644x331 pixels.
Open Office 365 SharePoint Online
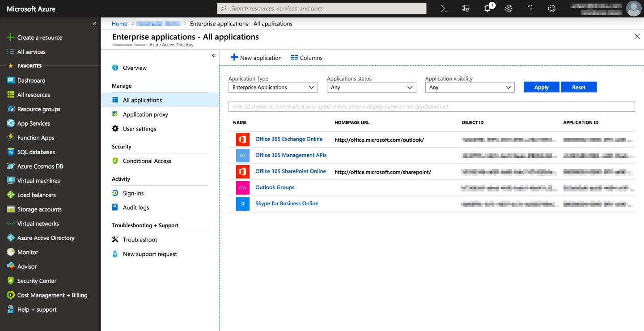coord(291,171)
